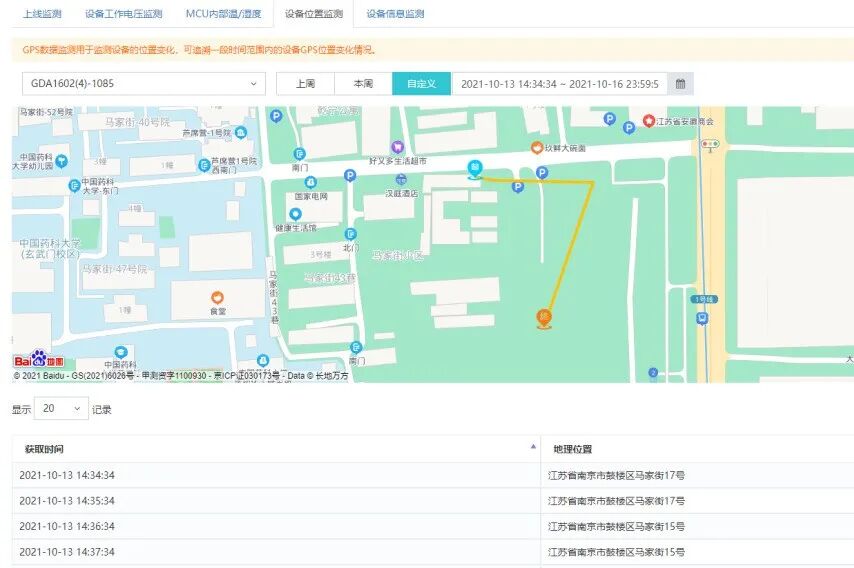854x568 pixels.
Task: Click 食堂 orange map marker
Action: 217,298
